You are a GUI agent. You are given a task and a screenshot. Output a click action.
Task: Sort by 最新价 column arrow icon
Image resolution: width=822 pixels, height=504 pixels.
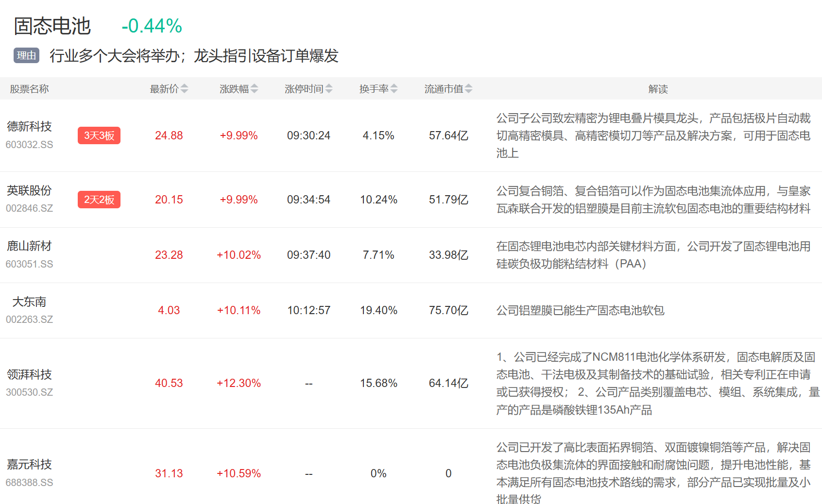point(184,89)
